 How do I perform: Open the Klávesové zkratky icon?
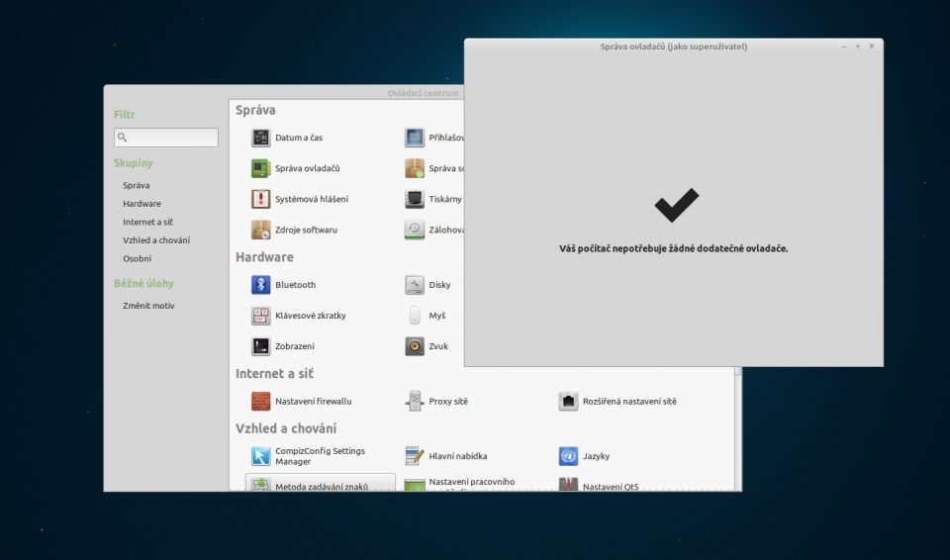[260, 316]
